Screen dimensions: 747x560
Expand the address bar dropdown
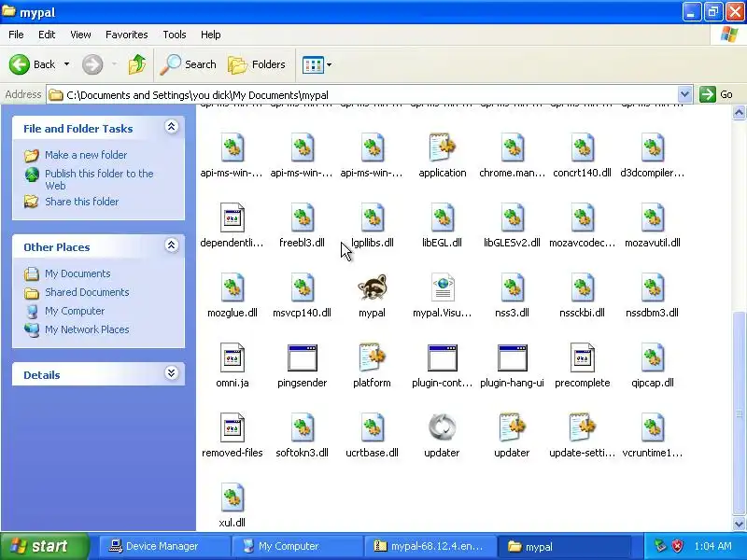point(684,94)
